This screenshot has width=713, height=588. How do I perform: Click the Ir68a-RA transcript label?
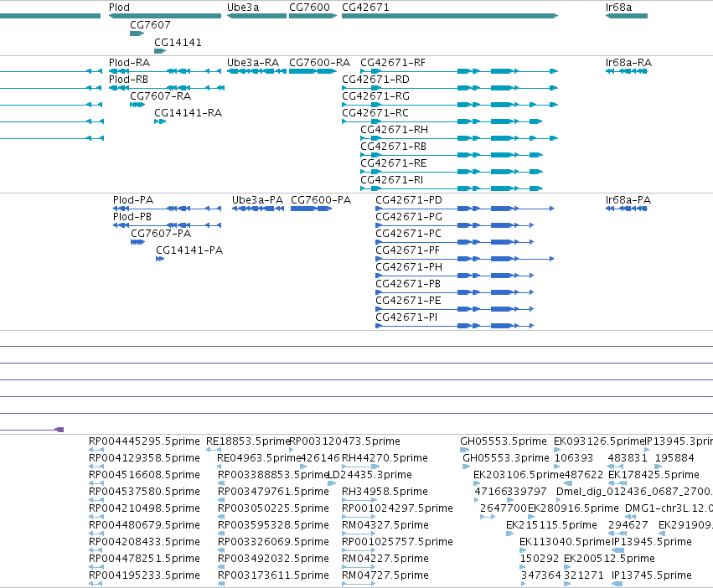628,62
